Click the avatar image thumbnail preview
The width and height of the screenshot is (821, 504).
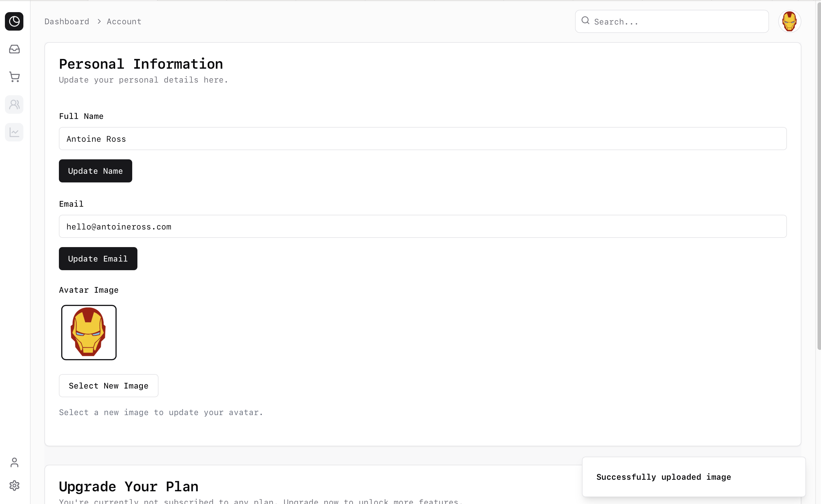(89, 332)
